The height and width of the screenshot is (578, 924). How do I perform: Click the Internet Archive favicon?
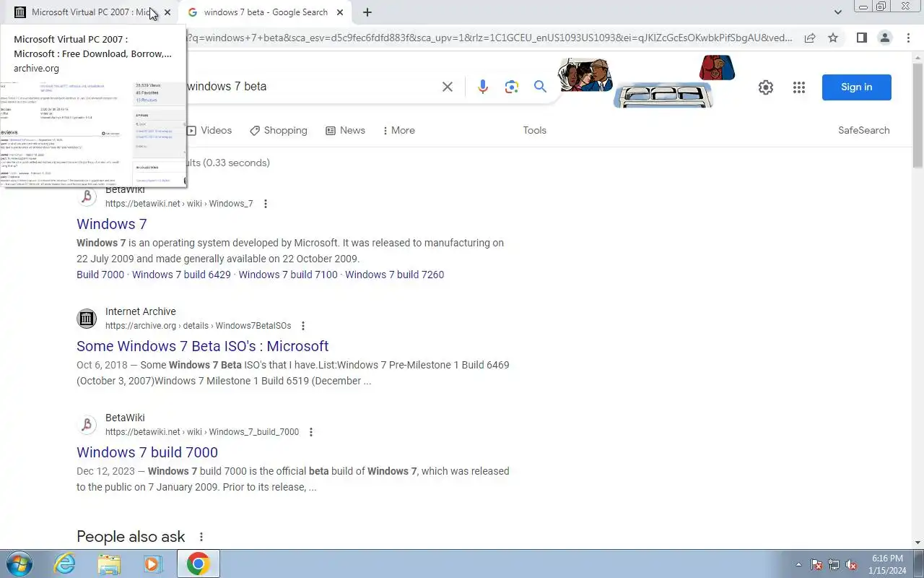coord(87,318)
